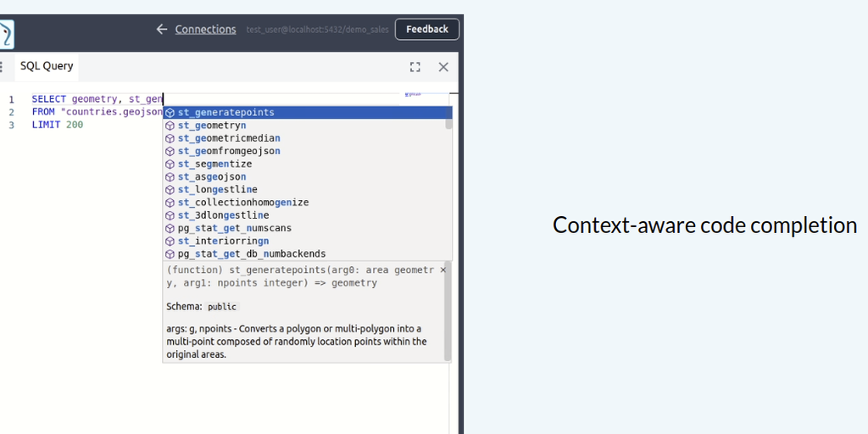Click the geometry column name in query

tap(94, 99)
